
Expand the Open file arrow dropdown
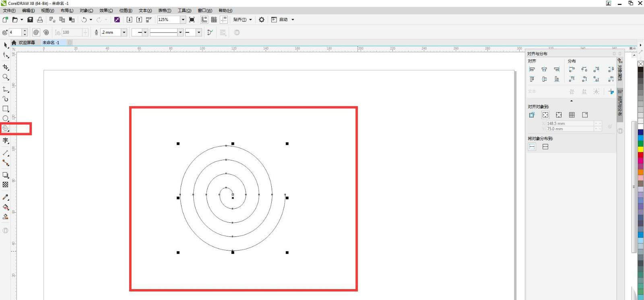click(22, 19)
